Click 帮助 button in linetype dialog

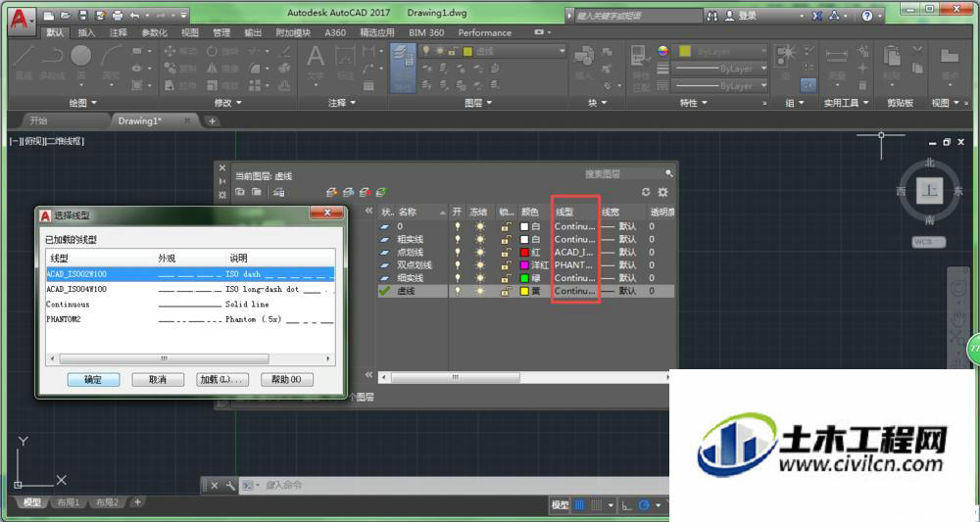pos(286,379)
